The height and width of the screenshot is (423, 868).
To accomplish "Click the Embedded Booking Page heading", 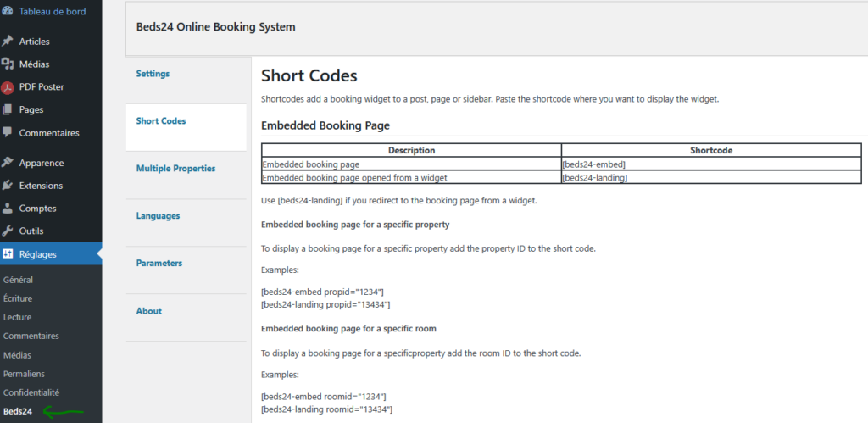I will pyautogui.click(x=325, y=125).
